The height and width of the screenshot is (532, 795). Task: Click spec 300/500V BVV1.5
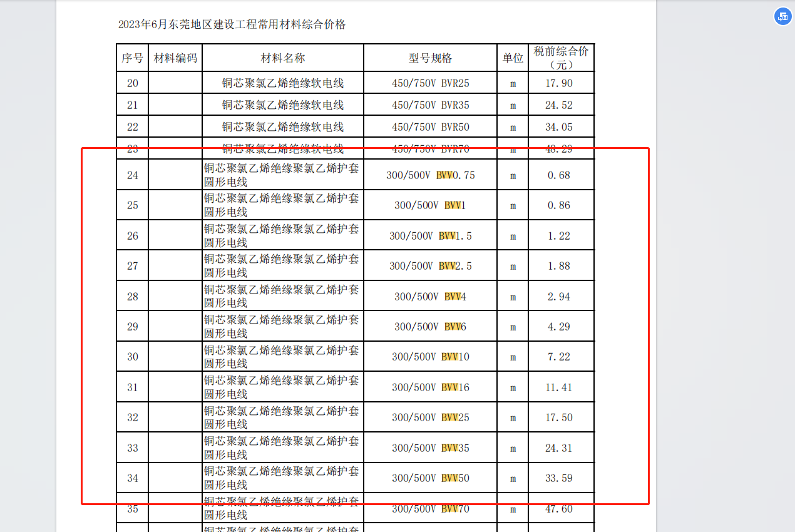430,236
